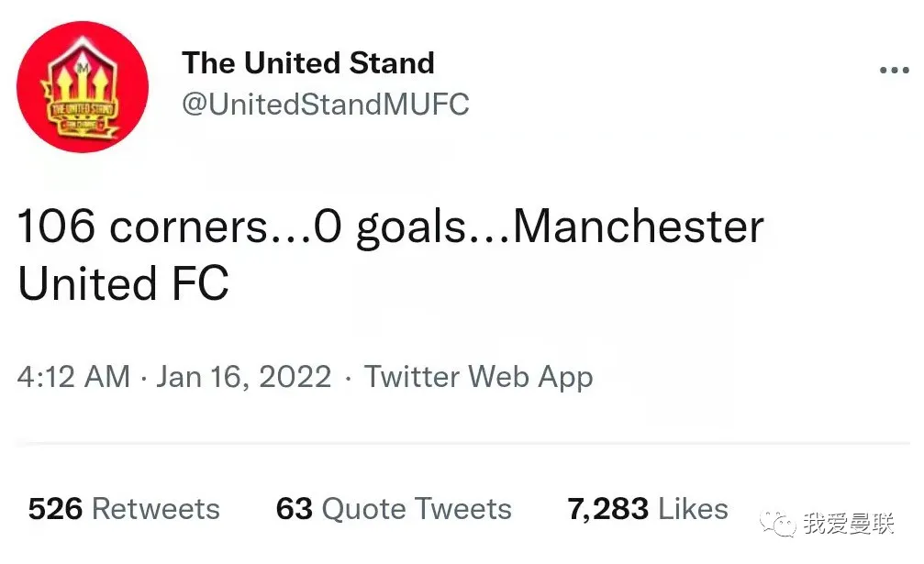Click the "106 corners" text in the tweet
The height and width of the screenshot is (564, 924).
(143, 227)
